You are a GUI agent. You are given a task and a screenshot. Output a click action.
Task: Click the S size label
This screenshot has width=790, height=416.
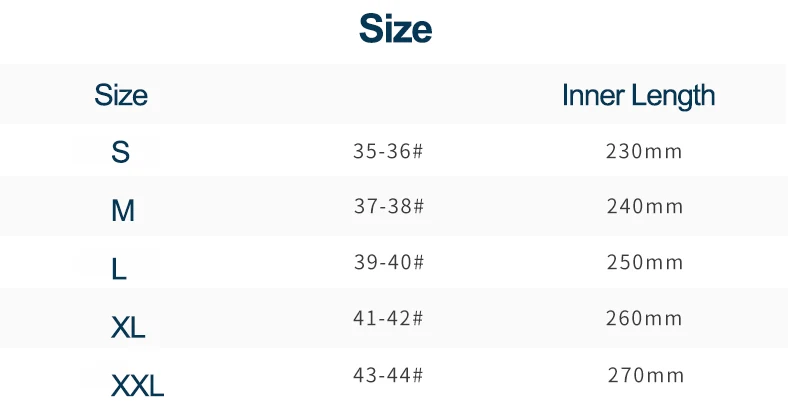pos(120,152)
